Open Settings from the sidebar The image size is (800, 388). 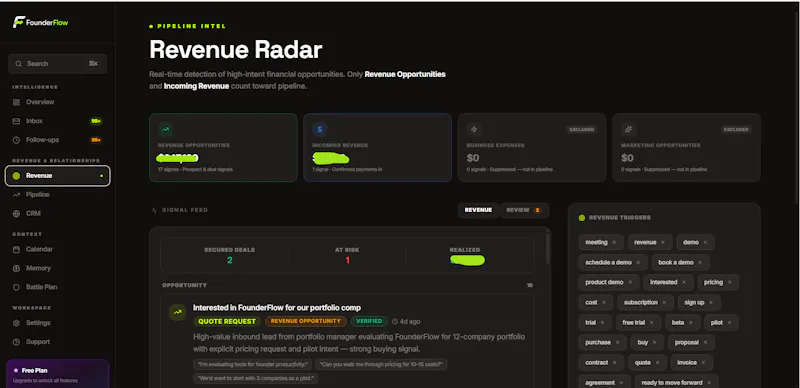[57, 323]
